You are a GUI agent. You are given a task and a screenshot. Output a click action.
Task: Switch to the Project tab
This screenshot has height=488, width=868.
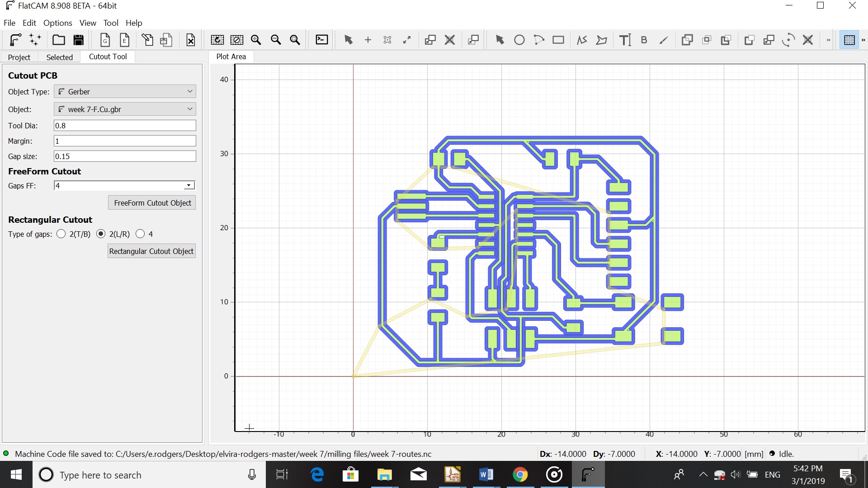[19, 57]
